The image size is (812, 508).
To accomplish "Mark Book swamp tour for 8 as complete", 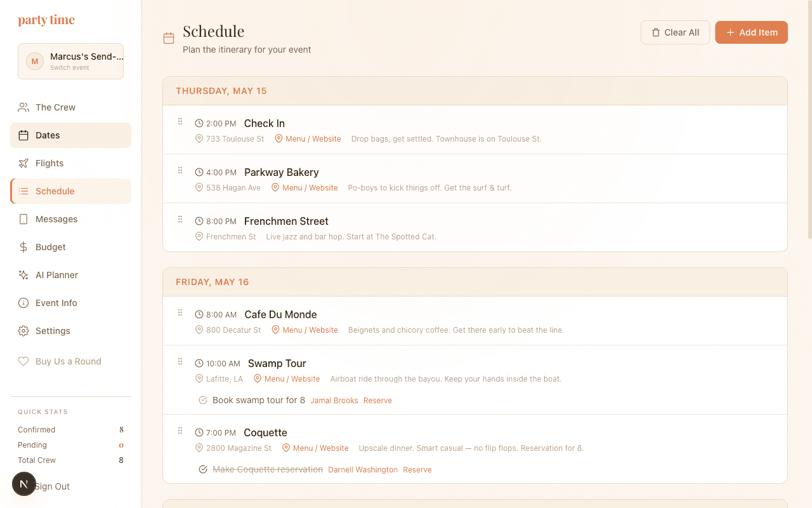I will tap(203, 400).
